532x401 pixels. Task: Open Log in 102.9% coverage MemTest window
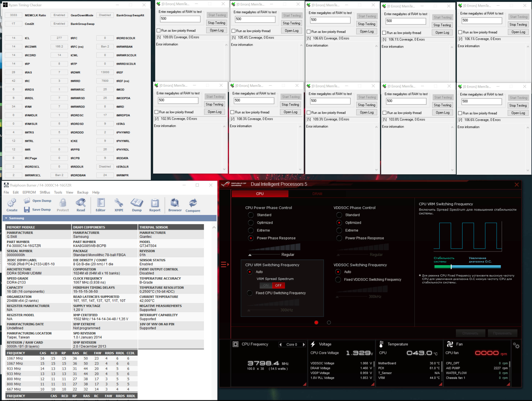coord(215,112)
